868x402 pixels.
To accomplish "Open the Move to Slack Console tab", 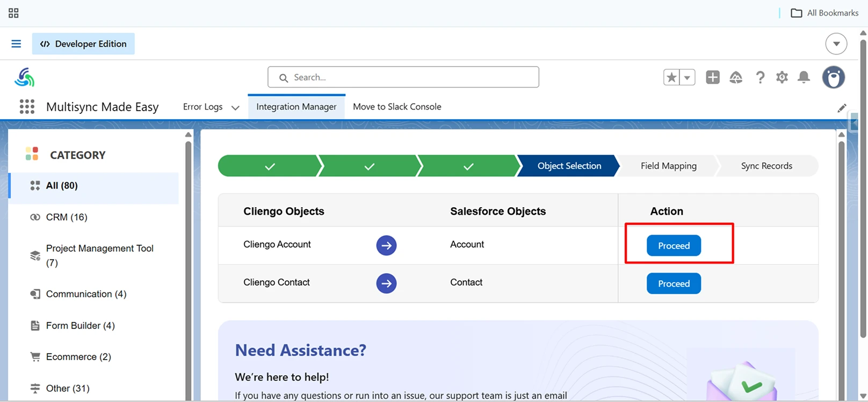I will pos(397,107).
